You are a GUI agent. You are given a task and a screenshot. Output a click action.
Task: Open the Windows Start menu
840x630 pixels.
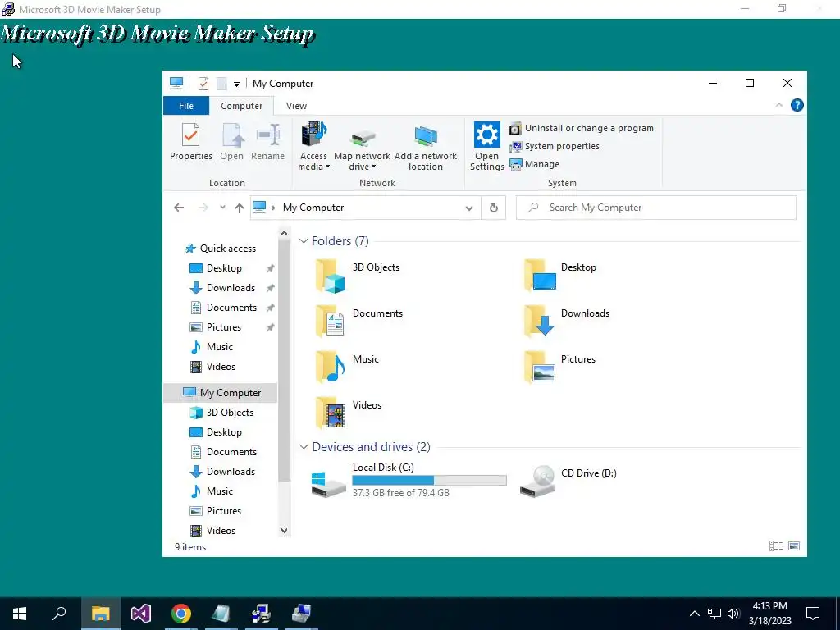tap(20, 614)
